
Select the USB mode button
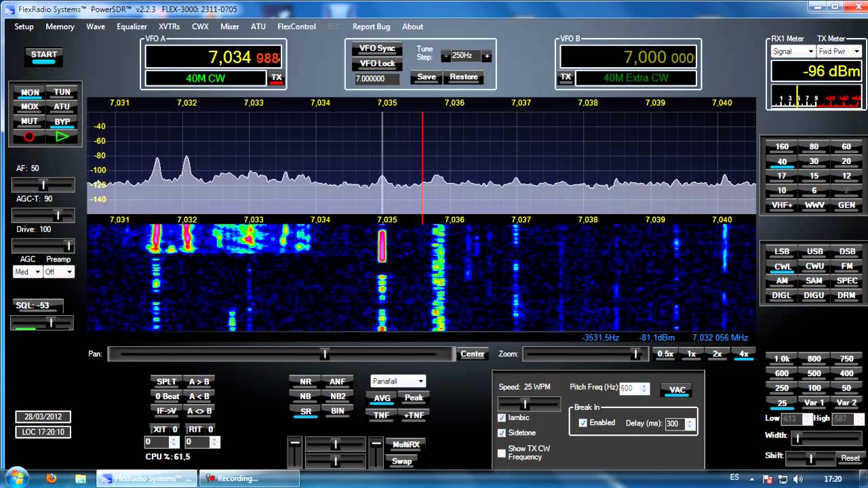click(x=814, y=251)
